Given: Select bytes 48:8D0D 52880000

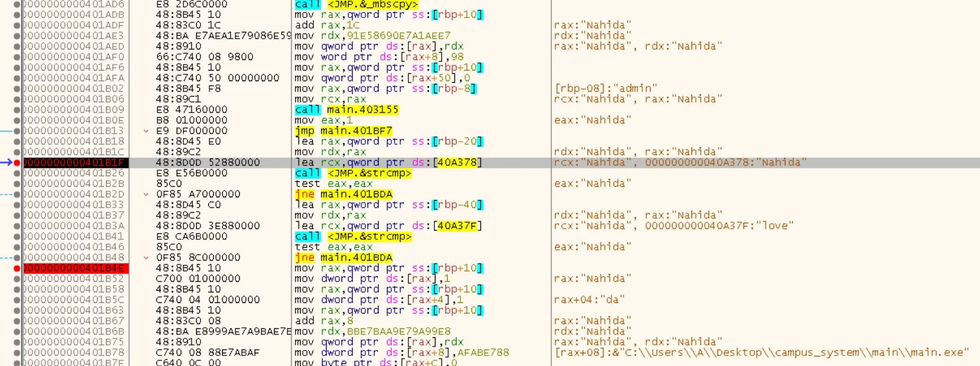Looking at the screenshot, I should pyautogui.click(x=208, y=162).
